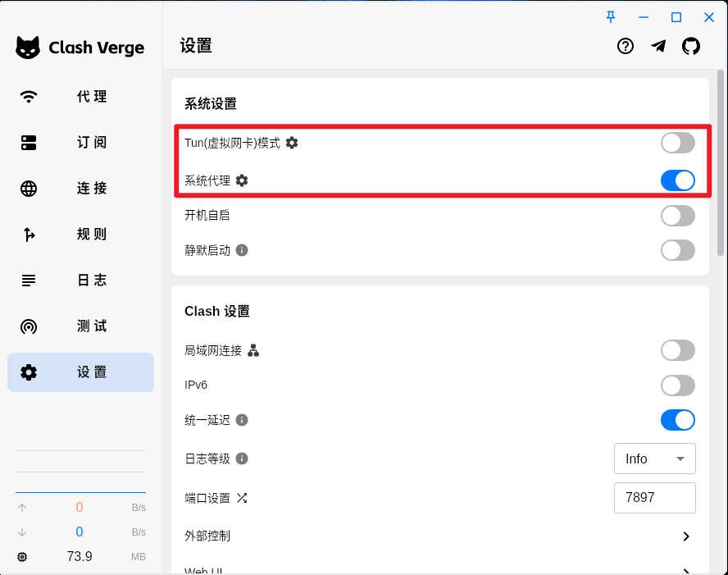This screenshot has height=575, width=728.
Task: Click the IPv6 label text
Action: (x=195, y=385)
